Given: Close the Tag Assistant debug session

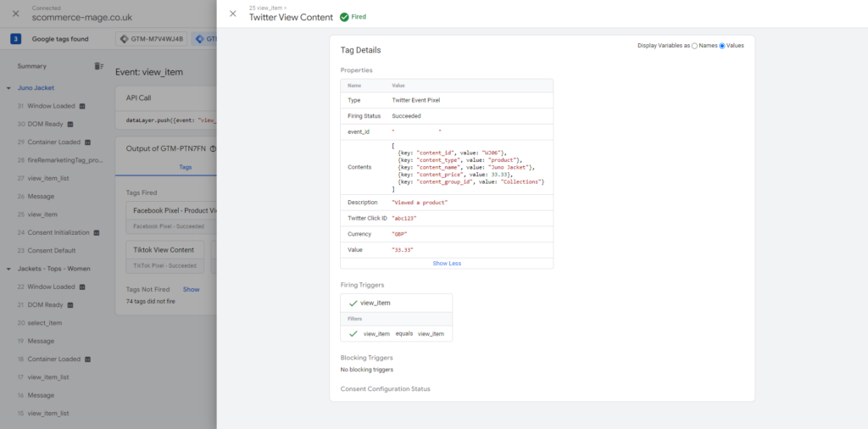Looking at the screenshot, I should click(15, 14).
